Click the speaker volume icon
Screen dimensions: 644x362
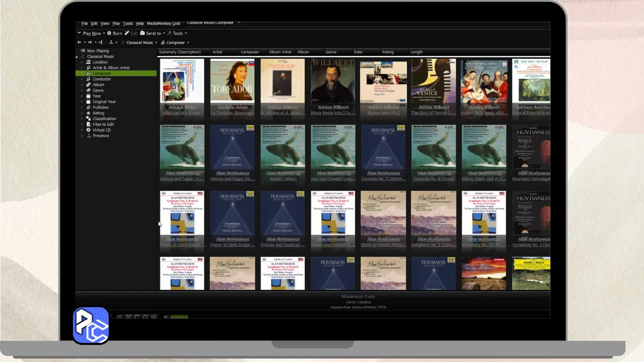(x=166, y=317)
